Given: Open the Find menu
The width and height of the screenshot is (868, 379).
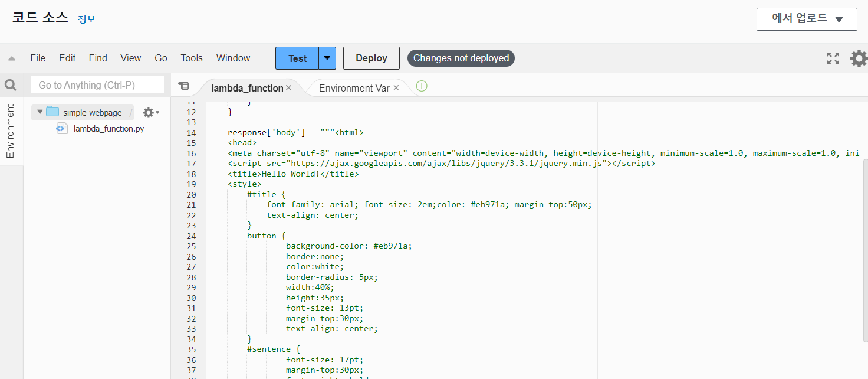Looking at the screenshot, I should coord(98,58).
